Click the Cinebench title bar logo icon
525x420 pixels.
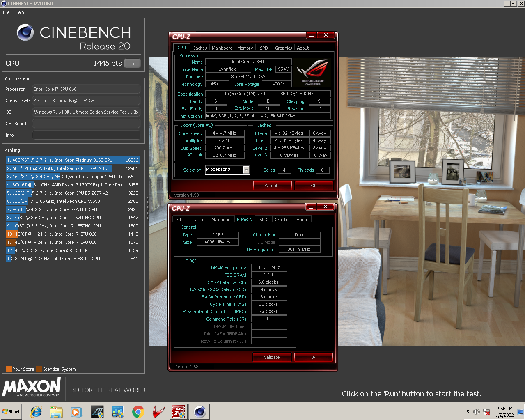pos(4,4)
